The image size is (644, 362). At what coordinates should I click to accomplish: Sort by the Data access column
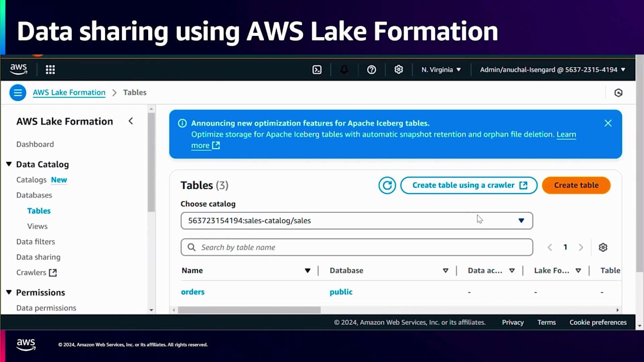pos(512,270)
